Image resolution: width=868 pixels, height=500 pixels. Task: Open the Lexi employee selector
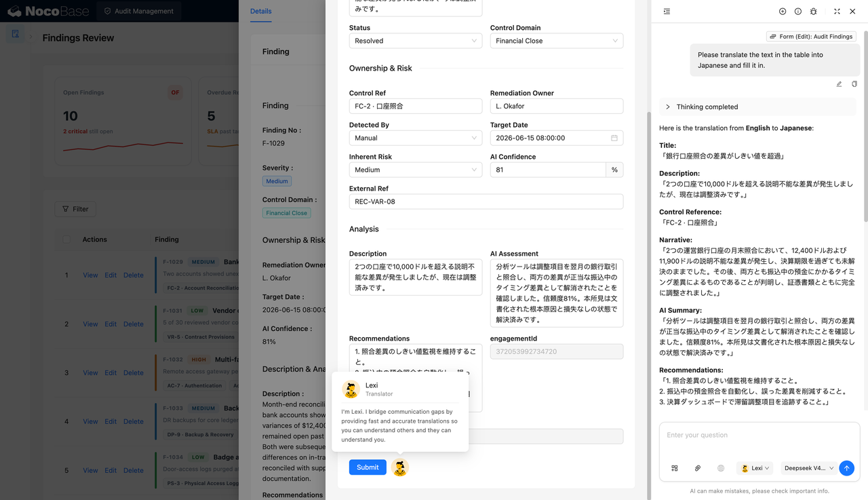click(755, 468)
